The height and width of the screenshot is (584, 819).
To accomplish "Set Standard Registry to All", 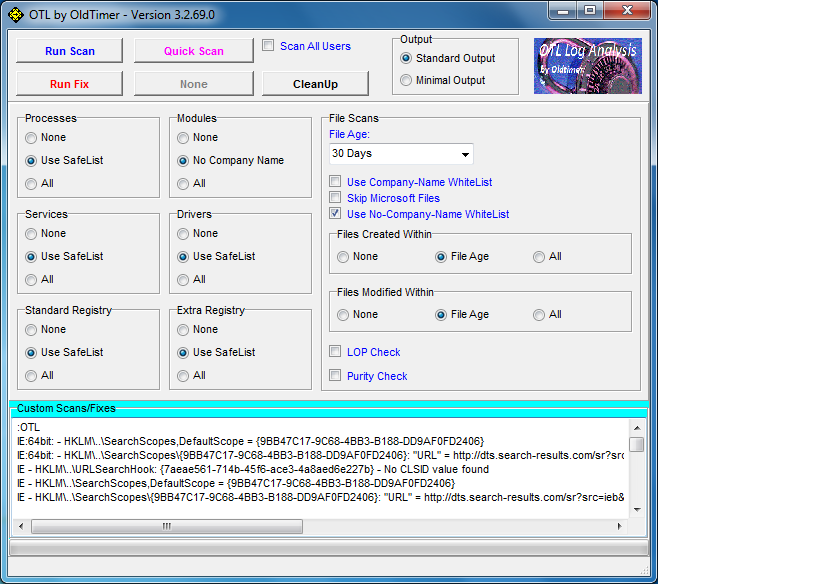I will (x=31, y=376).
